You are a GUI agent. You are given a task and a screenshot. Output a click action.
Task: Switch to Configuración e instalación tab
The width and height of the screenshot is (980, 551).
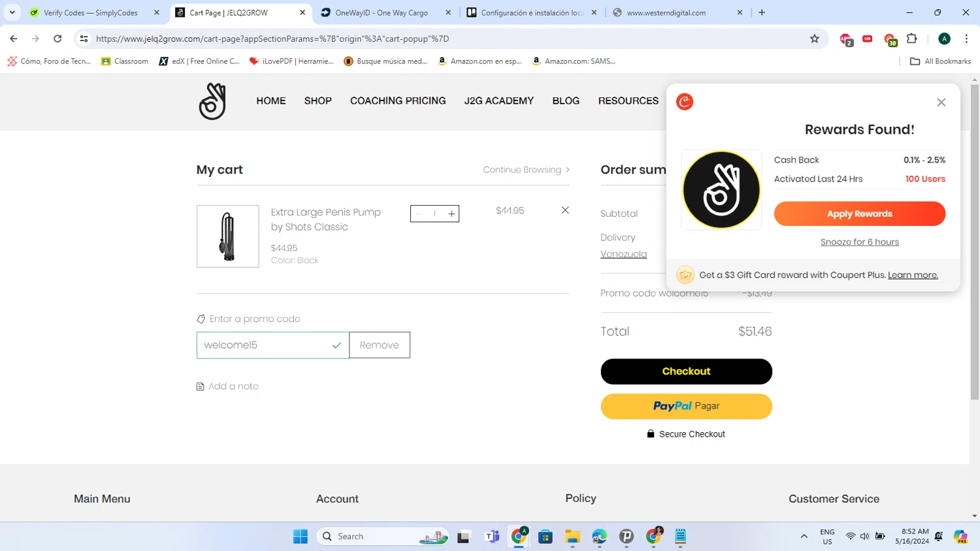532,12
